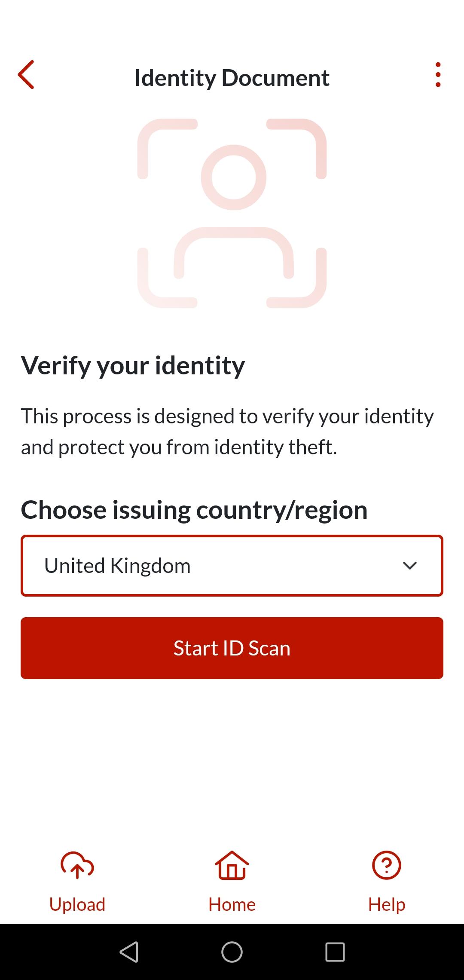Tap the red back arrow
Image resolution: width=464 pixels, height=980 pixels.
tap(26, 75)
